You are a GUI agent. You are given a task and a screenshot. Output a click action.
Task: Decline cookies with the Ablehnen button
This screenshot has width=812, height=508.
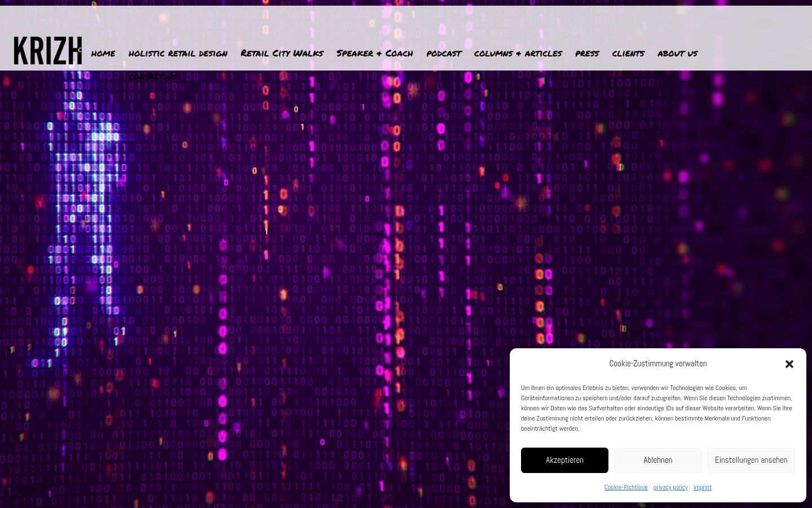tap(658, 460)
